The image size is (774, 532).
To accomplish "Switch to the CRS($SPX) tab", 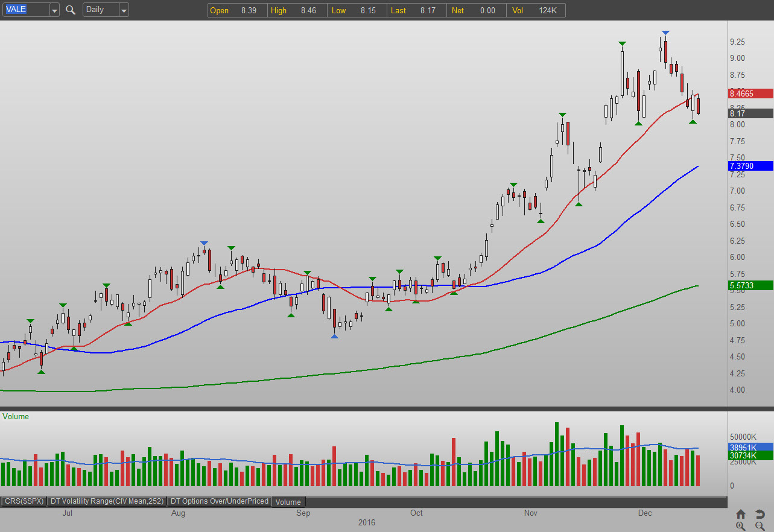I will tap(25, 501).
